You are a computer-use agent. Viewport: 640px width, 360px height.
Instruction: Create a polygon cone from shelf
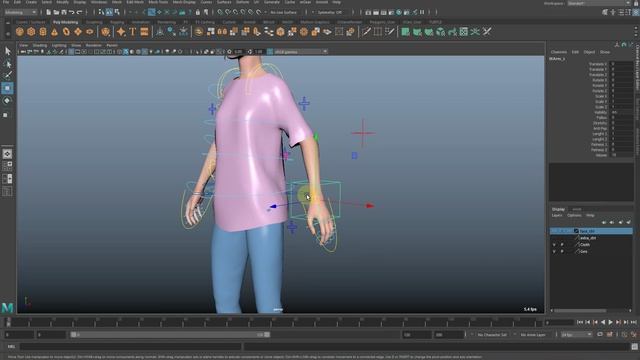click(54, 31)
